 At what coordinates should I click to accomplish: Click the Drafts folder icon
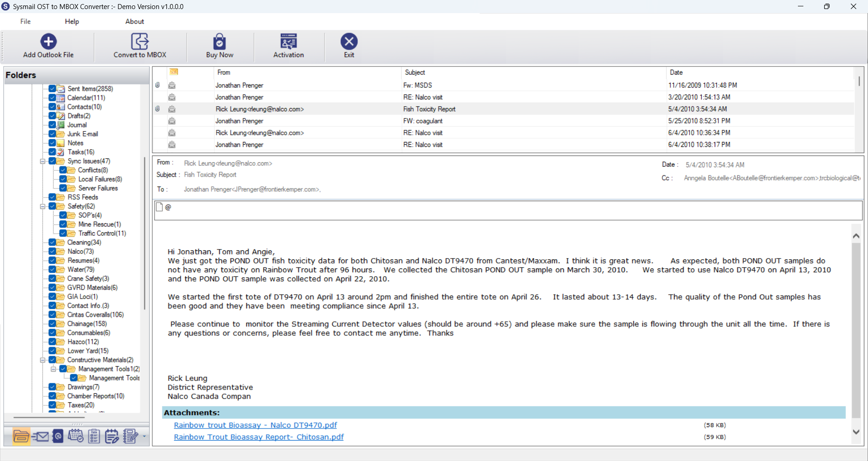point(61,116)
